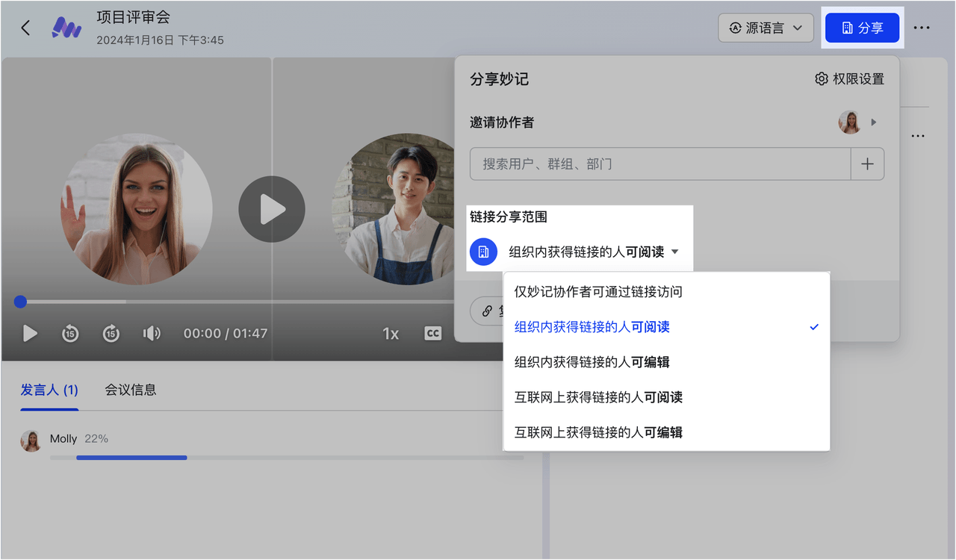
Task: Open 权限设置 gear settings
Action: click(x=849, y=79)
